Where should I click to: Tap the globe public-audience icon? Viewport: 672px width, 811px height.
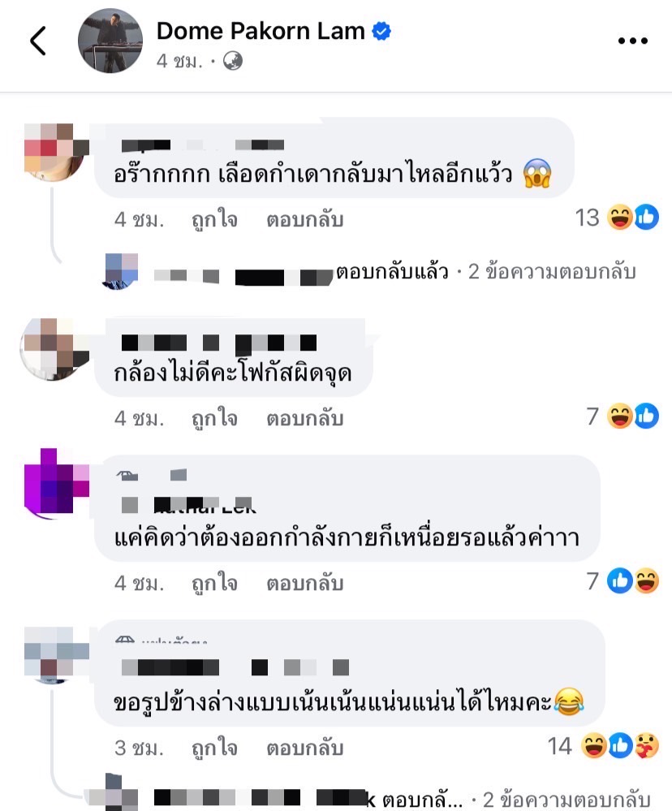233,61
